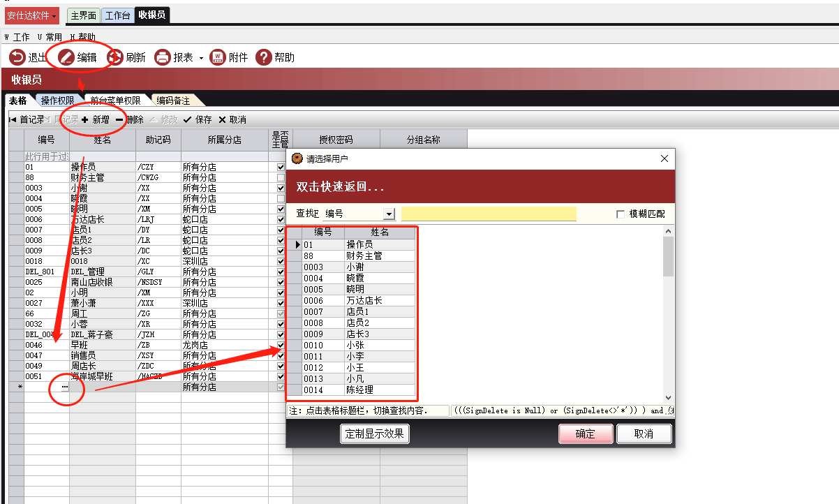Click the dialog scrollbar down arrow
This screenshot has width=839, height=504.
668,396
